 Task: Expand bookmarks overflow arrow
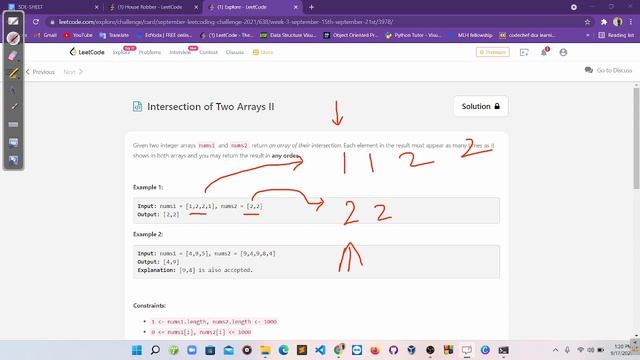(x=588, y=36)
